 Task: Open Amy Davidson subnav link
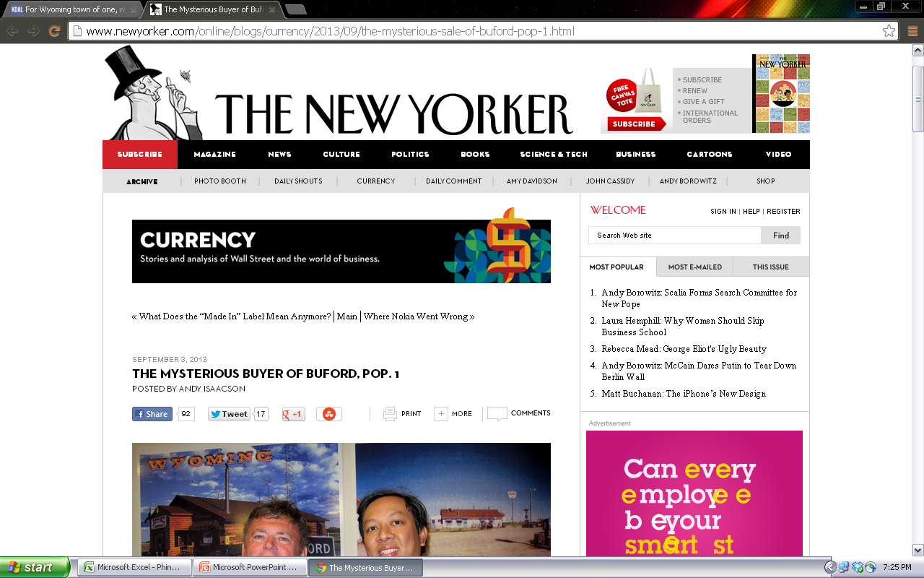coord(532,181)
